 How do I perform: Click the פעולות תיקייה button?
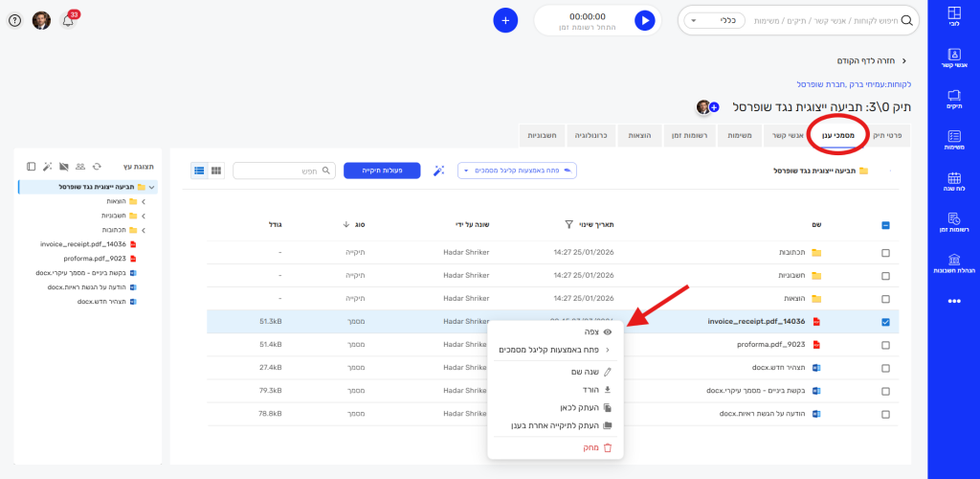382,171
